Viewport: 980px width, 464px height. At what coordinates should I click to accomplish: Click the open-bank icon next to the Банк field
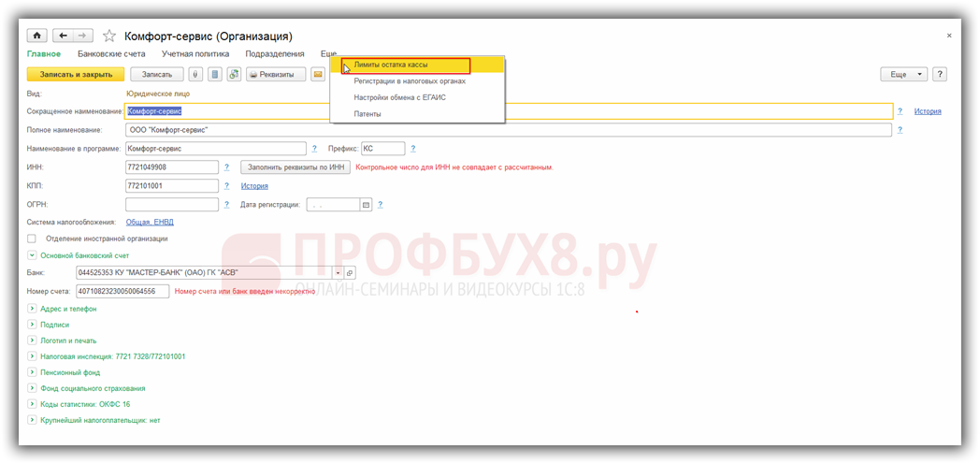351,272
